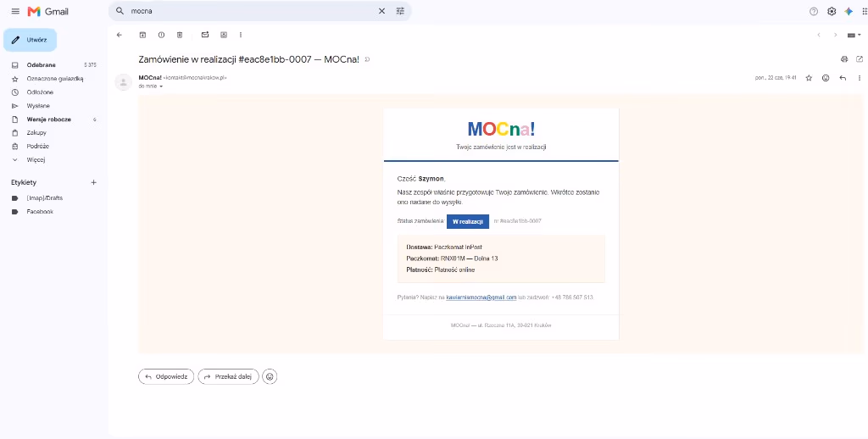Open the Google apps grid
The height and width of the screenshot is (439, 868).
click(x=865, y=11)
